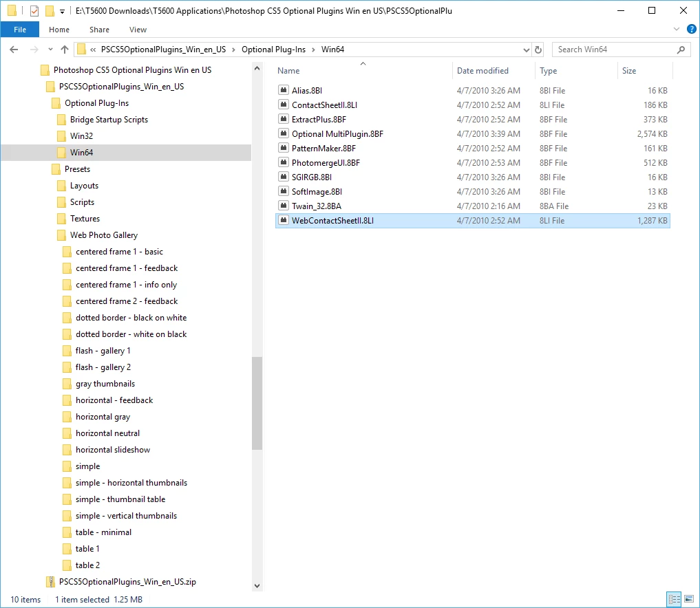Open dropdown arrow after Optional Plug-Ins breadcrumb
This screenshot has width=700, height=608.
pos(313,50)
